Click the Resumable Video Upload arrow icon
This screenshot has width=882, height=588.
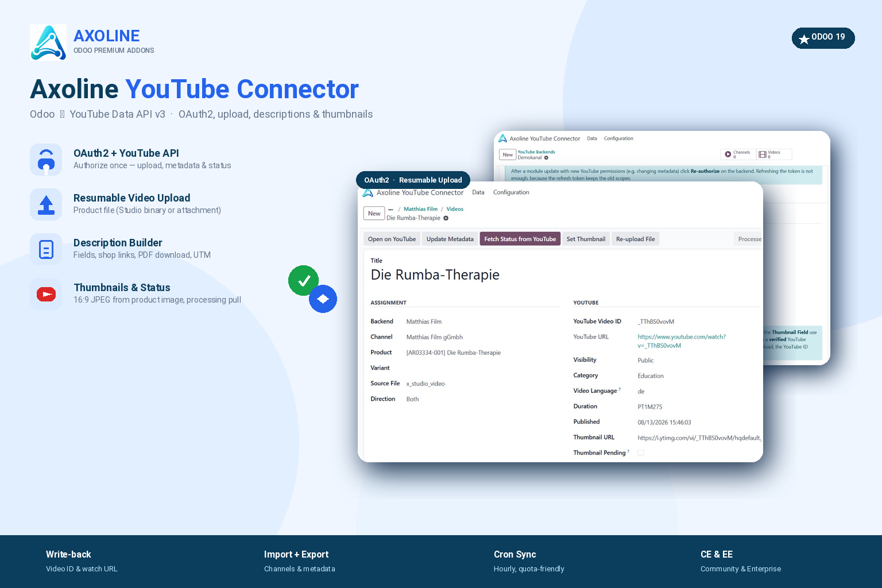pos(46,204)
